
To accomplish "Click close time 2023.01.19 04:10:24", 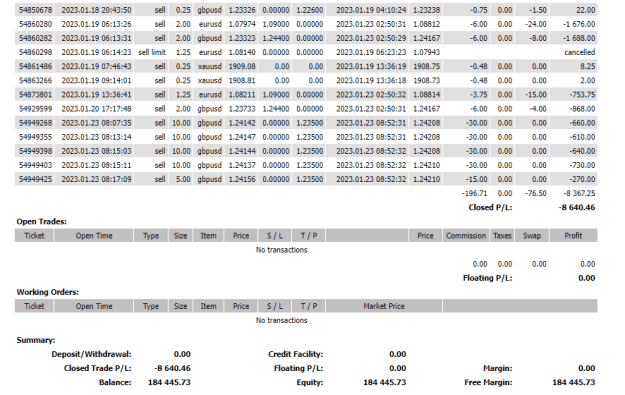I will [x=371, y=10].
